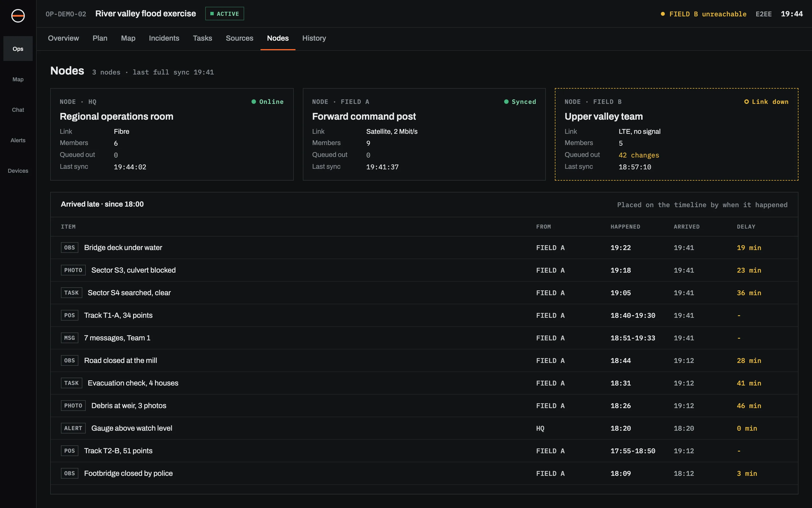Select the Bridge deck under water row

pyautogui.click(x=424, y=248)
